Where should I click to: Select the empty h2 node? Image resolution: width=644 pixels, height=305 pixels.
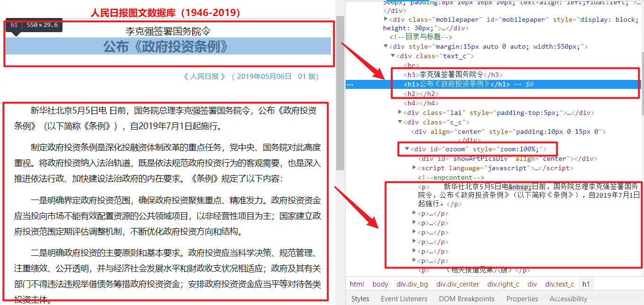point(421,94)
